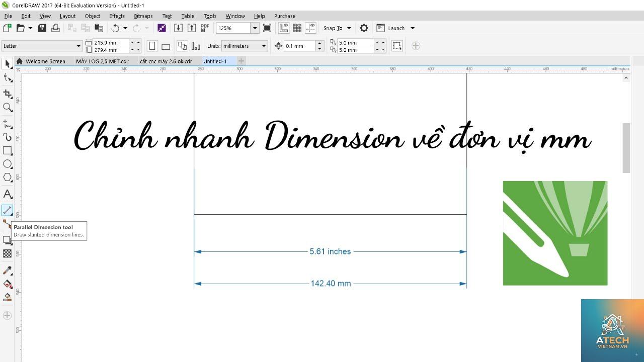
Task: Open the Search content icon
Action: [x=162, y=28]
